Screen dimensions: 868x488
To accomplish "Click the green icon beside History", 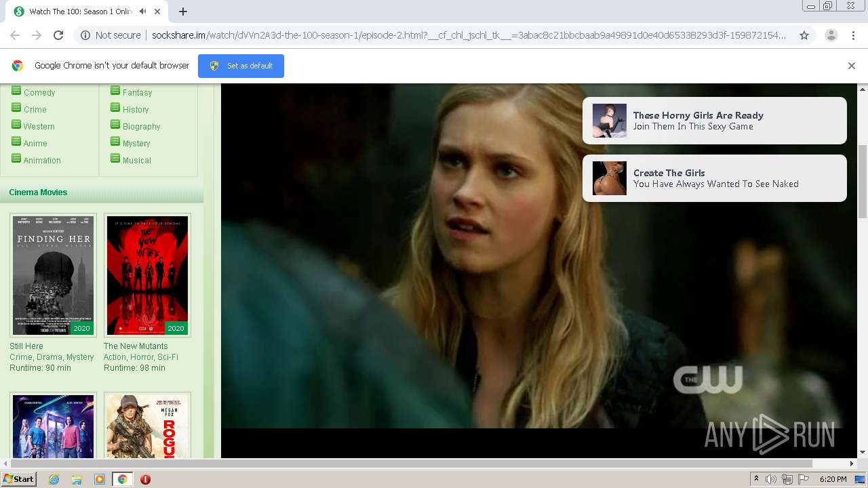I will tap(115, 107).
